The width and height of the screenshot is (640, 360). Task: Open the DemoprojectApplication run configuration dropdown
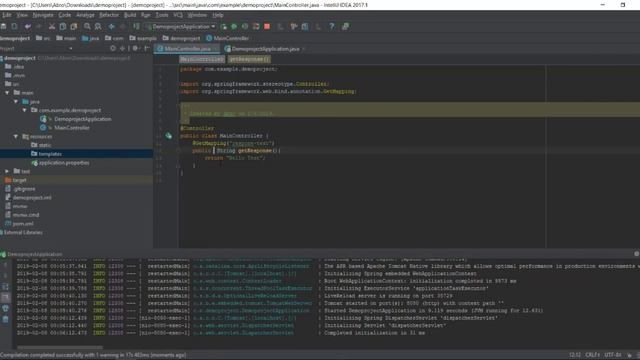[181, 27]
